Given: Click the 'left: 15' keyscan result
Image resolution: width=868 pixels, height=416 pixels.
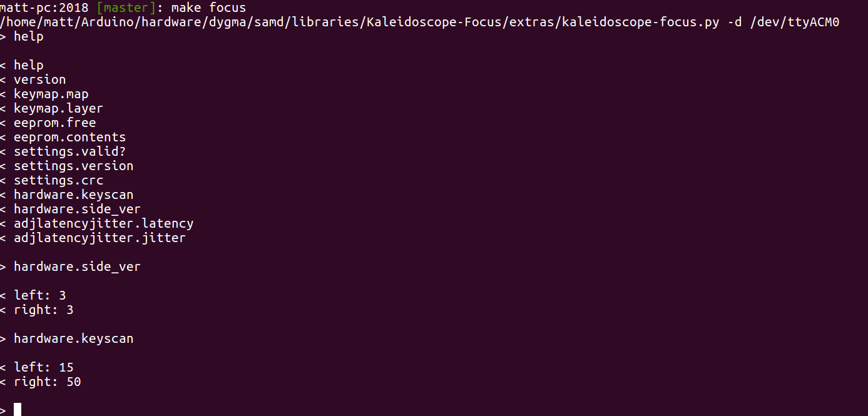Looking at the screenshot, I should click(43, 367).
